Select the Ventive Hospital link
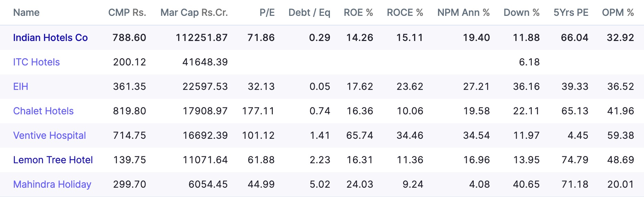This screenshot has height=197, width=644. (50, 135)
